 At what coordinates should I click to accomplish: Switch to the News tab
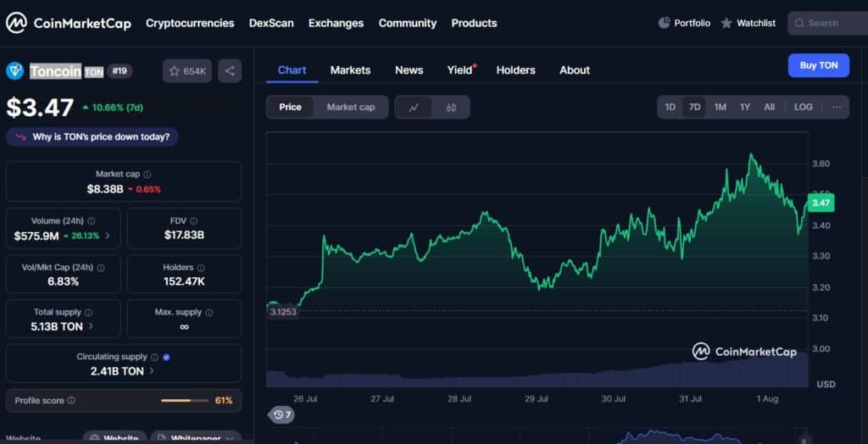(409, 70)
